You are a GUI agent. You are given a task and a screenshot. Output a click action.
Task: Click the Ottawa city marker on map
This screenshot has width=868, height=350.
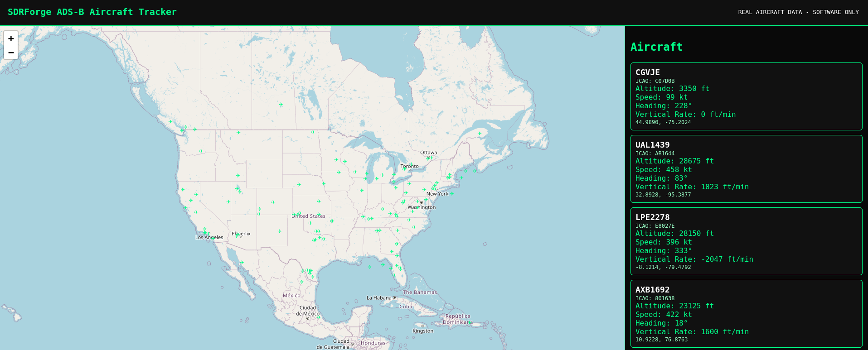coord(429,157)
